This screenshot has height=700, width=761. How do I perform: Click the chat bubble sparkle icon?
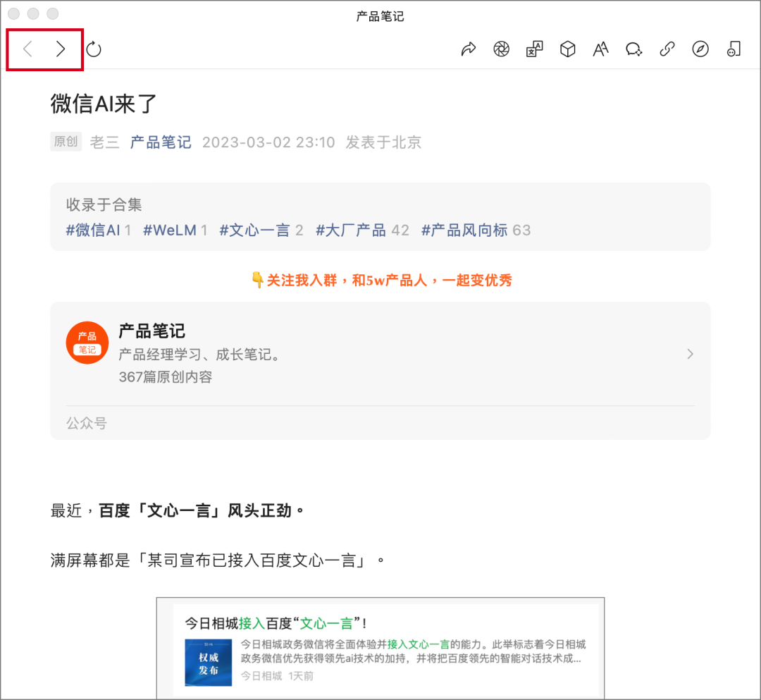[x=634, y=49]
